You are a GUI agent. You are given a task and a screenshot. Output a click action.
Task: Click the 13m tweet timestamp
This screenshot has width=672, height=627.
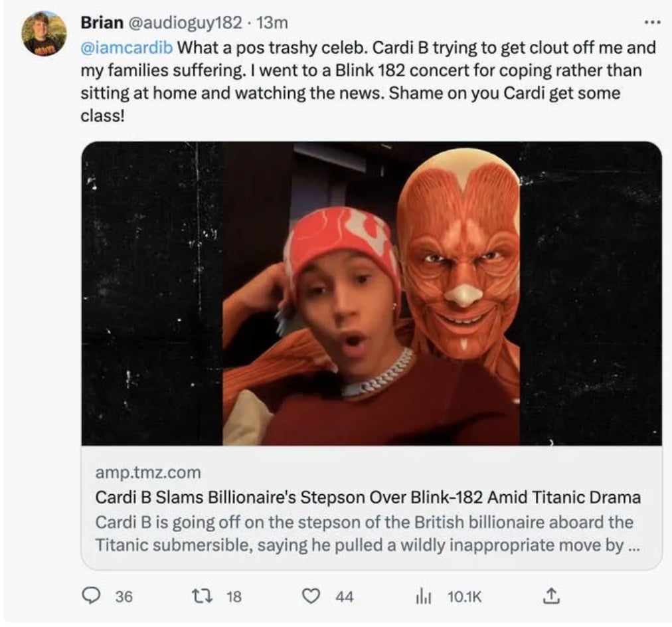click(272, 23)
